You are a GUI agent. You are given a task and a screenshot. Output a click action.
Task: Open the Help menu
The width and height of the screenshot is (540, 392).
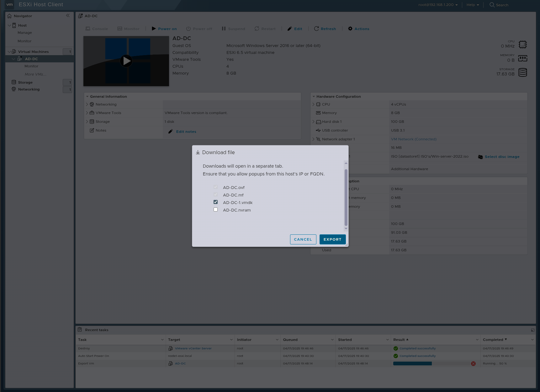tap(472, 5)
